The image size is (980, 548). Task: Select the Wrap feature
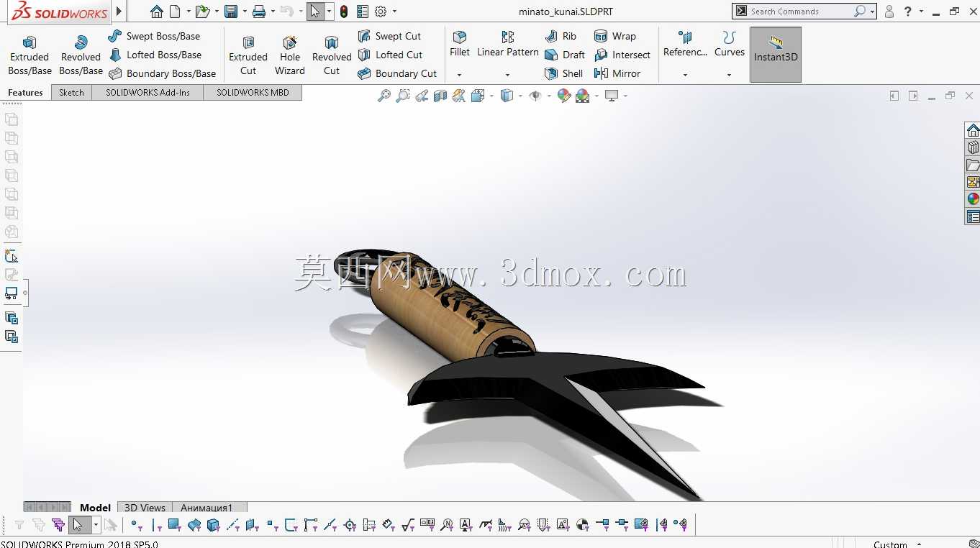pos(615,36)
